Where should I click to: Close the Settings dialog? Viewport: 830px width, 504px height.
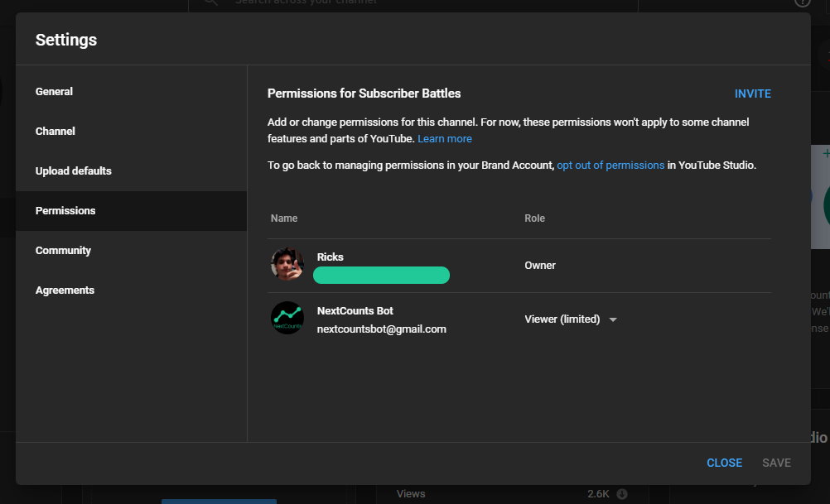tap(724, 463)
